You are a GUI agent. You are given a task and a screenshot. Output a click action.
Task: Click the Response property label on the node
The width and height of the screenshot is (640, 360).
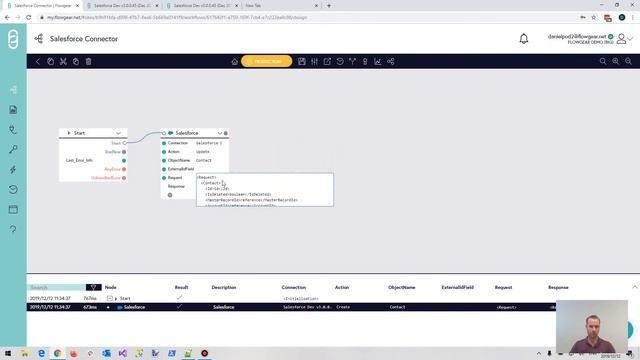176,187
